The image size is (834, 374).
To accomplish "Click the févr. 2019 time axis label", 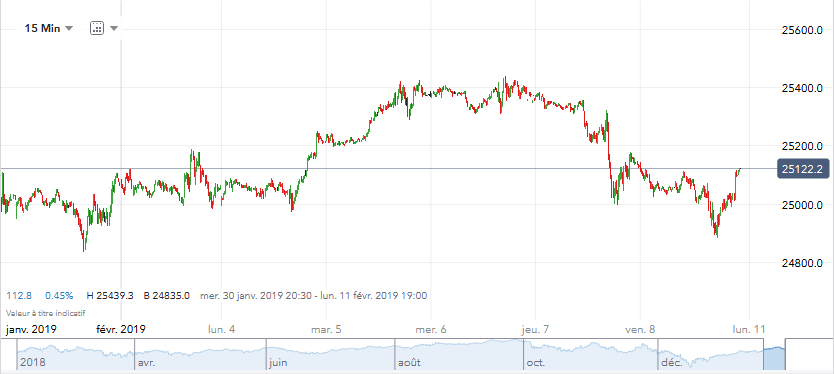I will (120, 329).
